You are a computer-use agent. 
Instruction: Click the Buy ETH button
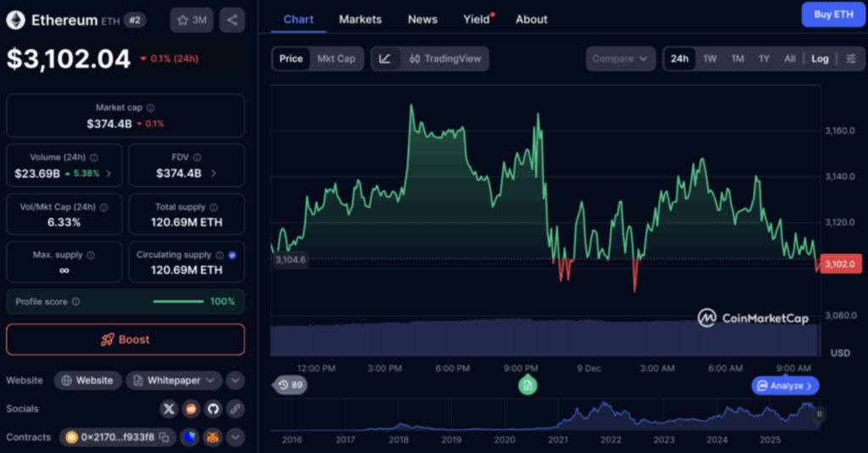(833, 14)
